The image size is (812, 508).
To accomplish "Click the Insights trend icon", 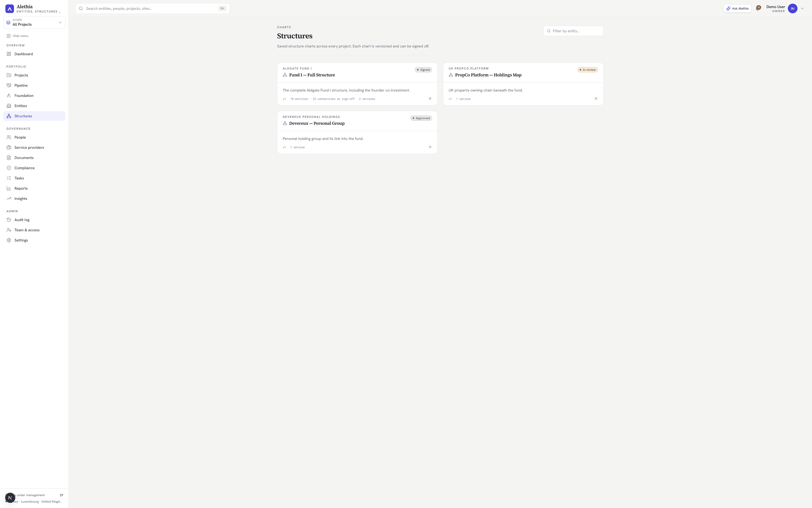I will 9,199.
